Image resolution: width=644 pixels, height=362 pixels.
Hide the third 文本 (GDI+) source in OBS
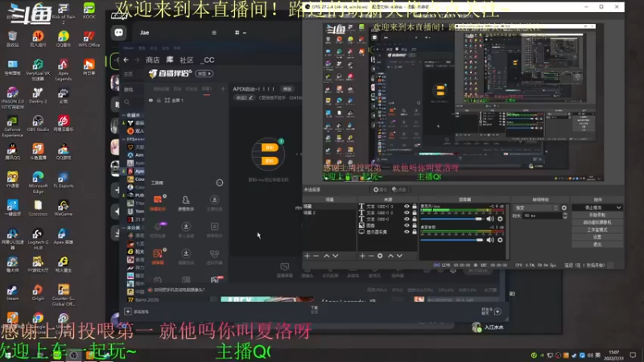[x=407, y=219]
